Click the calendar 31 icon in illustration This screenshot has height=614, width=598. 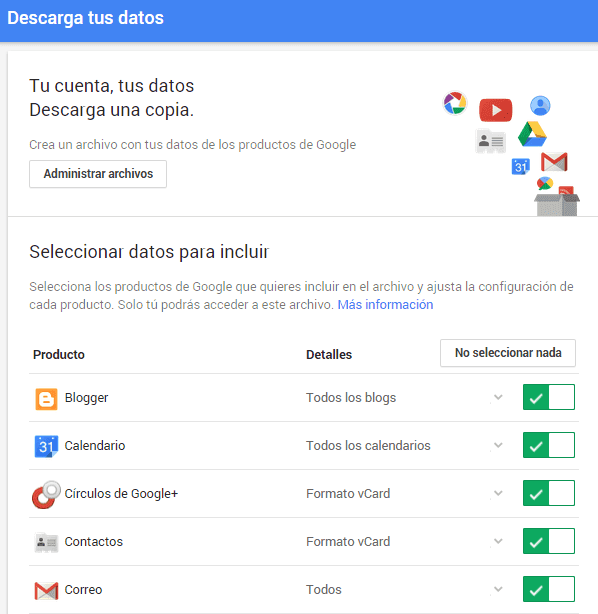(x=520, y=166)
